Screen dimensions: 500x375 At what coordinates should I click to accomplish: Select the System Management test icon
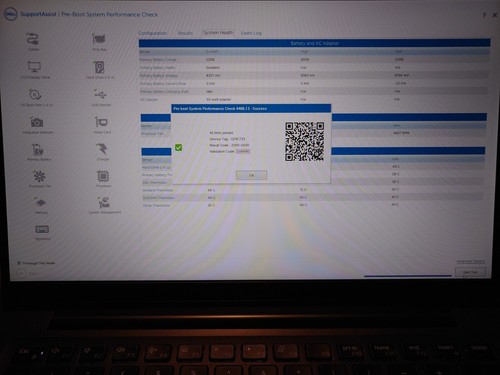click(104, 202)
